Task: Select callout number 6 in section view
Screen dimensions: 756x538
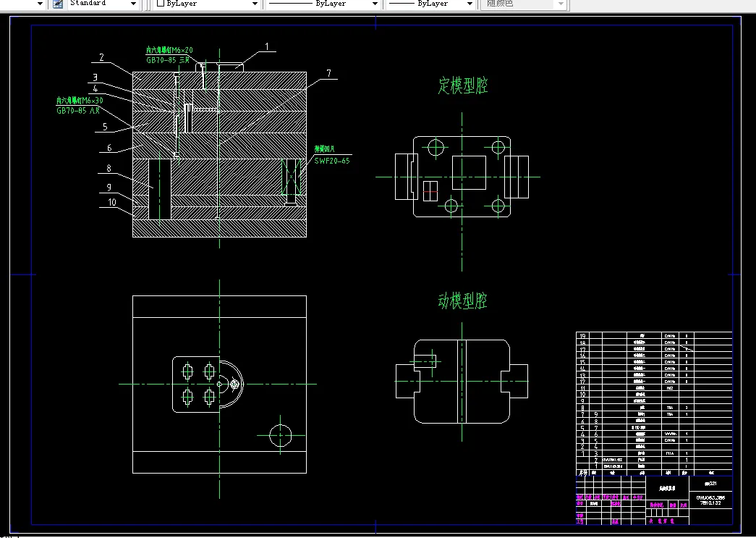Action: pos(109,148)
